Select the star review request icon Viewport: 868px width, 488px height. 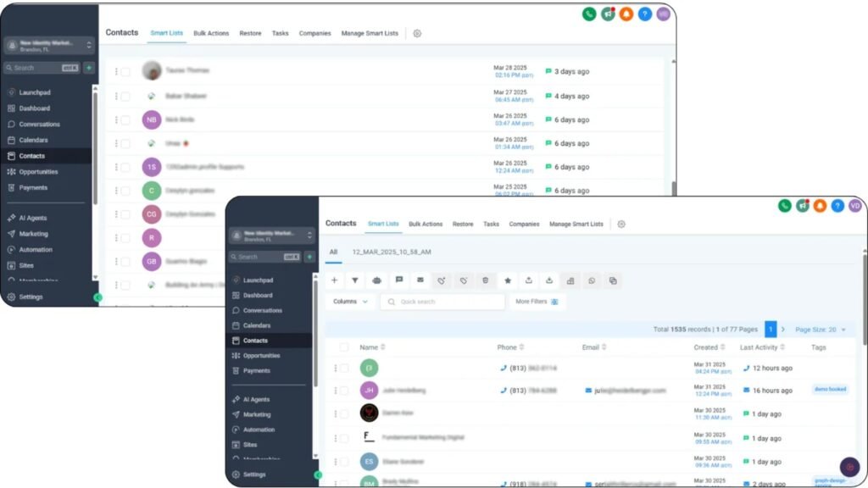507,280
